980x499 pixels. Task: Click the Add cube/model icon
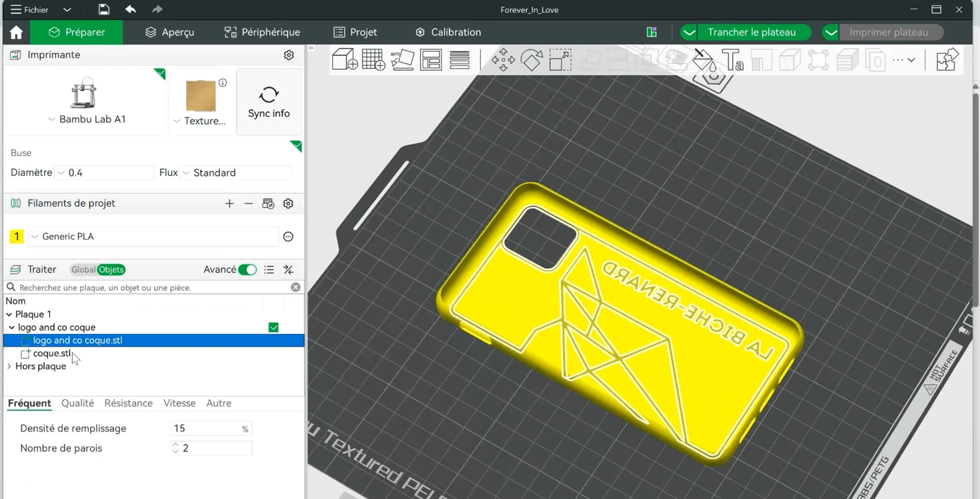coord(344,59)
